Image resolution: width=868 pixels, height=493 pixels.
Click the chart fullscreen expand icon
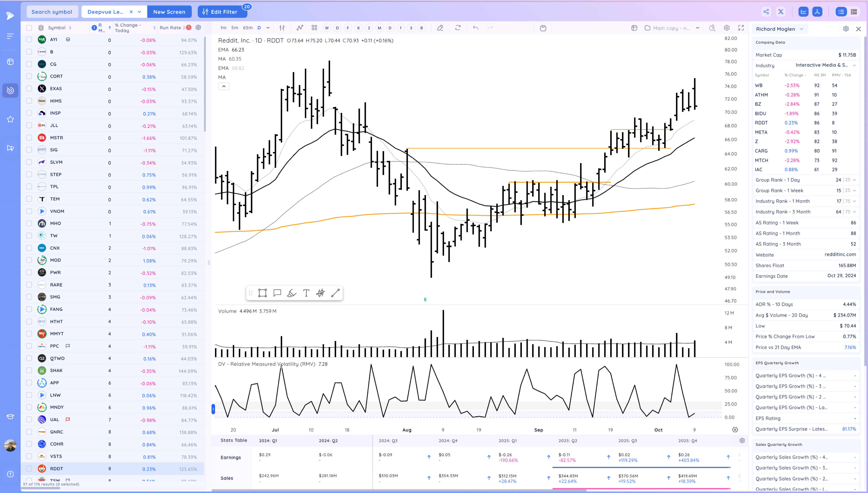click(741, 28)
